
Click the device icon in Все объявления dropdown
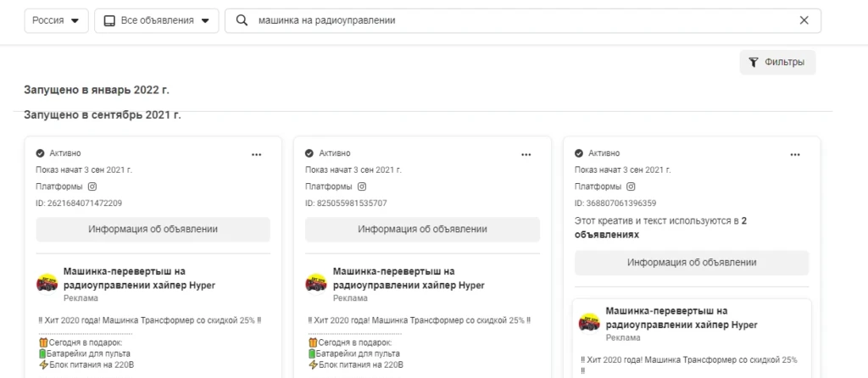109,20
